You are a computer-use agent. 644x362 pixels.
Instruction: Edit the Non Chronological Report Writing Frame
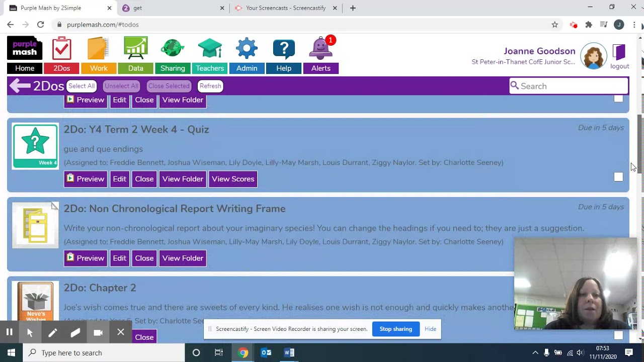pyautogui.click(x=119, y=258)
